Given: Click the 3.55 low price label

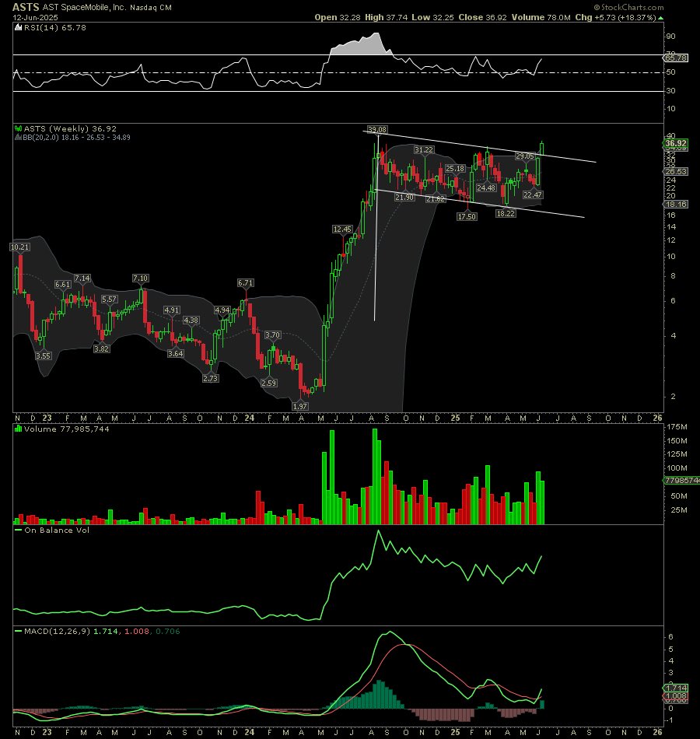Looking at the screenshot, I should (x=44, y=355).
